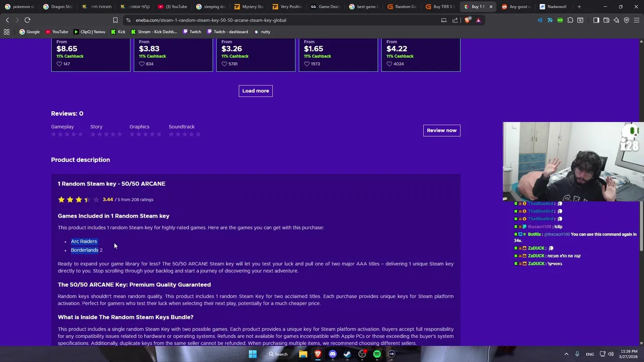Click the Reviews: 0 heading
The width and height of the screenshot is (644, 362).
pos(67,114)
